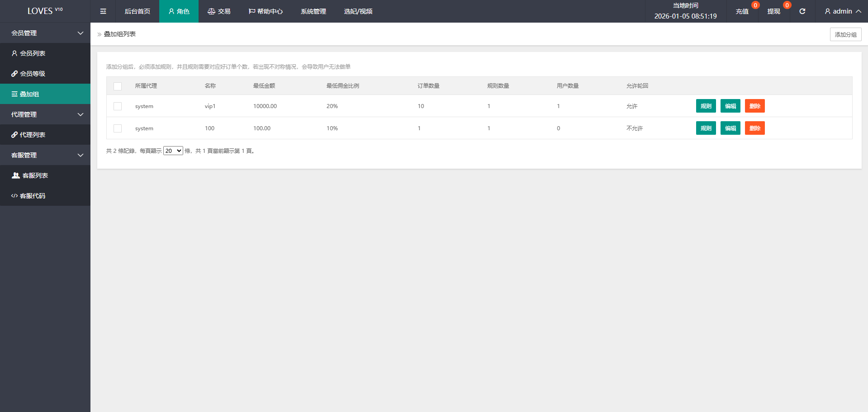Open 客服代码 in the sidebar
Image resolution: width=868 pixels, height=412 pixels.
click(x=33, y=196)
